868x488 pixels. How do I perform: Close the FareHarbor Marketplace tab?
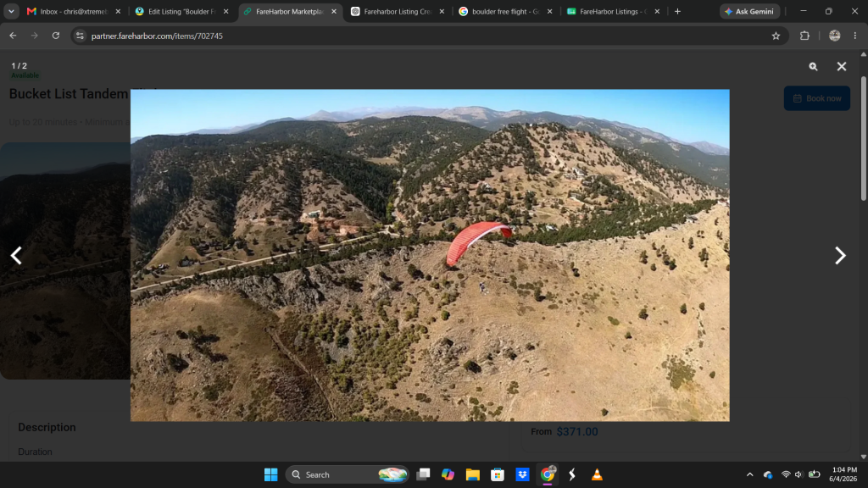click(x=334, y=11)
